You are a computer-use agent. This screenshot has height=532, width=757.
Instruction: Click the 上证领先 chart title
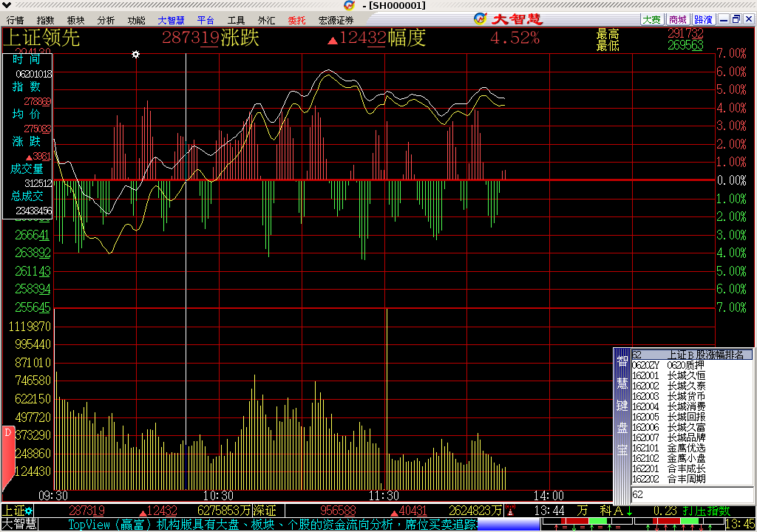(x=41, y=38)
